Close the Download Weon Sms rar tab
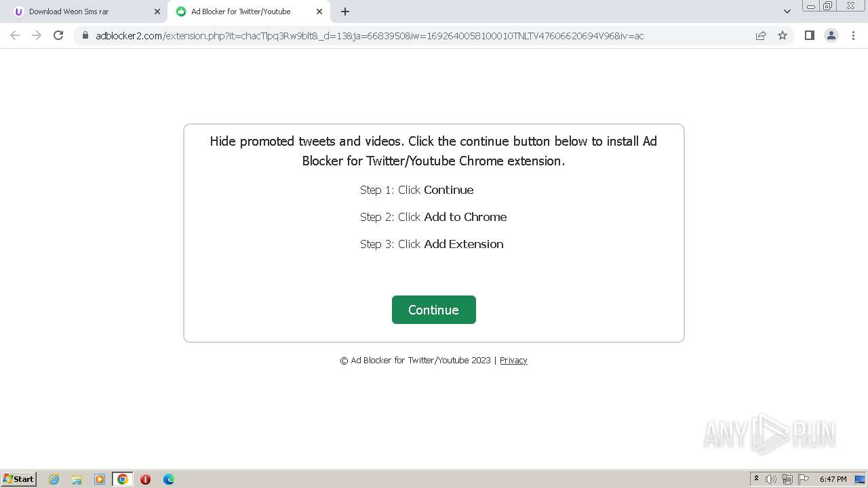This screenshot has height=488, width=868. (x=157, y=12)
